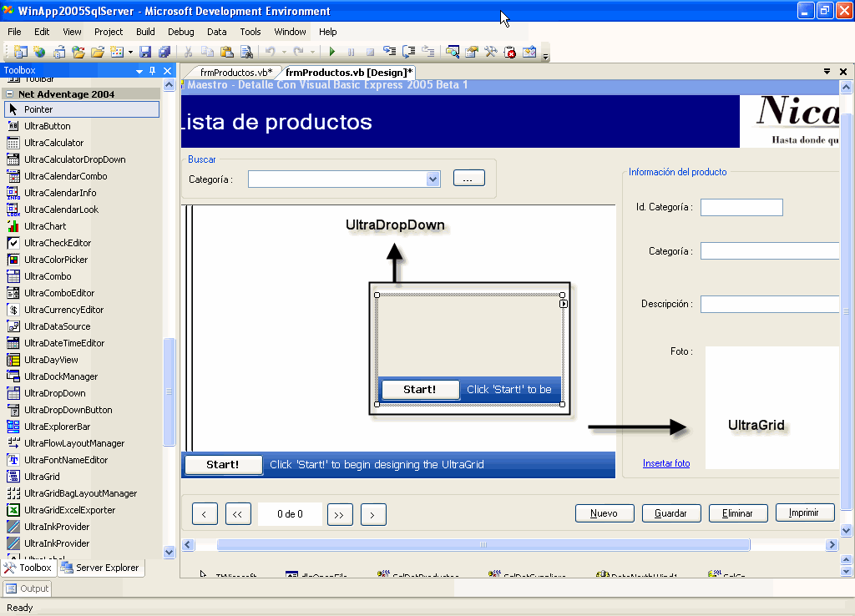The width and height of the screenshot is (855, 616).
Task: Click the Pause (Break All) icon
Action: 352,52
